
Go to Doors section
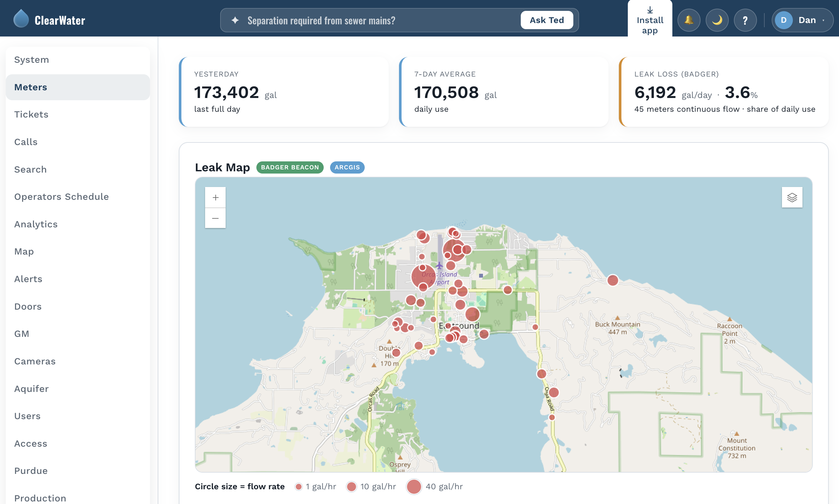click(78, 306)
